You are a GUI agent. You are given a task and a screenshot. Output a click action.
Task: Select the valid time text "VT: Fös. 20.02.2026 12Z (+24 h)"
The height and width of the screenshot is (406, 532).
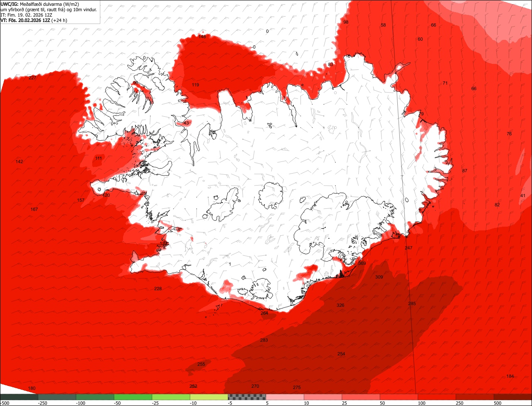click(x=34, y=20)
